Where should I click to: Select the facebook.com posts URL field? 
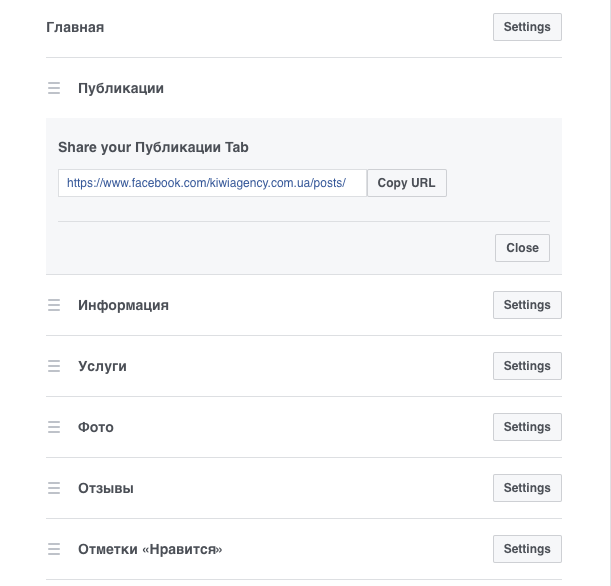pos(212,183)
